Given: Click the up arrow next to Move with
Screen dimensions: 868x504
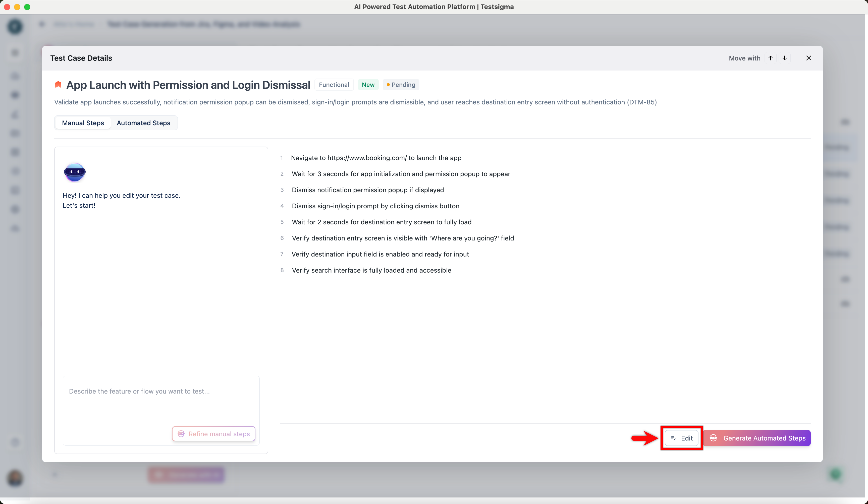Looking at the screenshot, I should [x=770, y=58].
